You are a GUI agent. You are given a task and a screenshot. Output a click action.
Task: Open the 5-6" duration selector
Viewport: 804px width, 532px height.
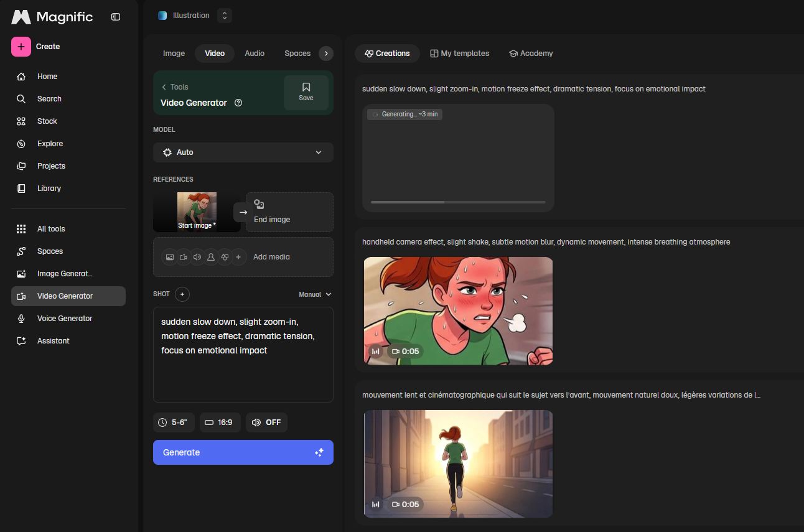174,422
